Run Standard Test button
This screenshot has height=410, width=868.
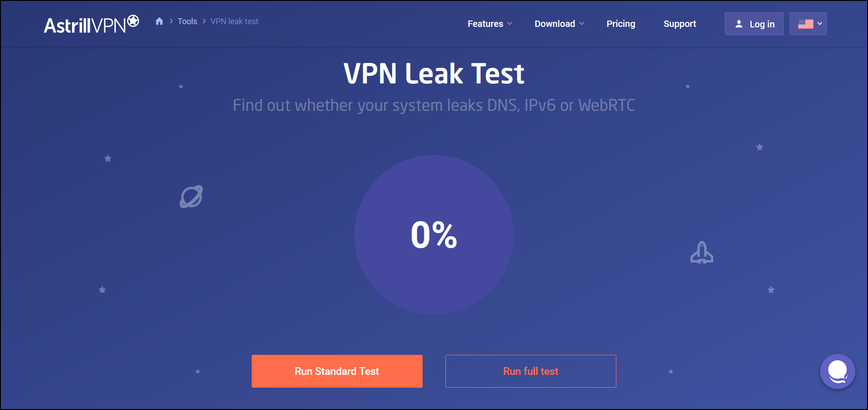pos(337,371)
